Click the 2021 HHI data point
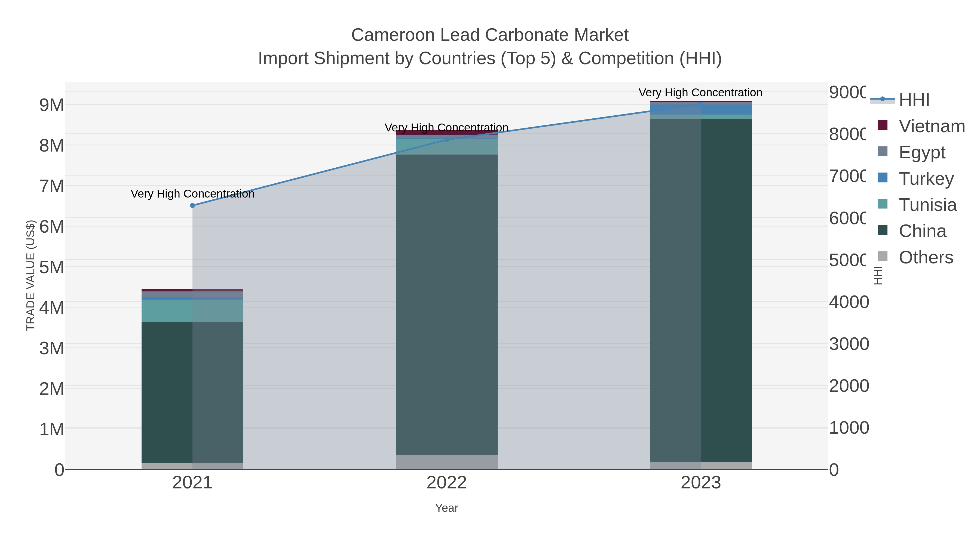980x551 pixels. click(192, 205)
